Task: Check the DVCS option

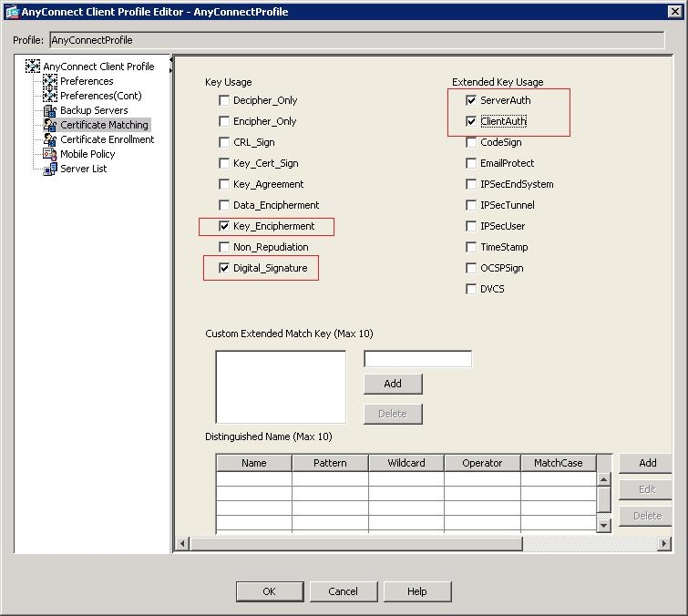Action: coord(471,289)
